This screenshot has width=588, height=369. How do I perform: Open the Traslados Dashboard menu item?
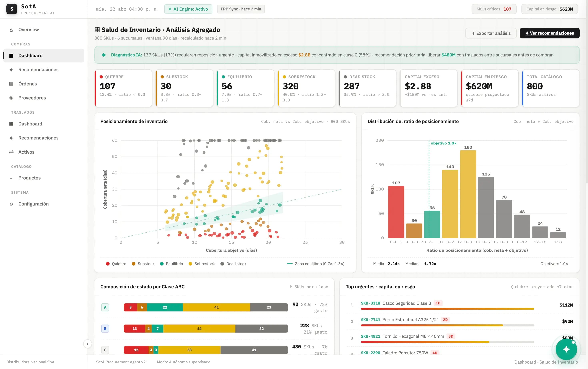coord(30,124)
